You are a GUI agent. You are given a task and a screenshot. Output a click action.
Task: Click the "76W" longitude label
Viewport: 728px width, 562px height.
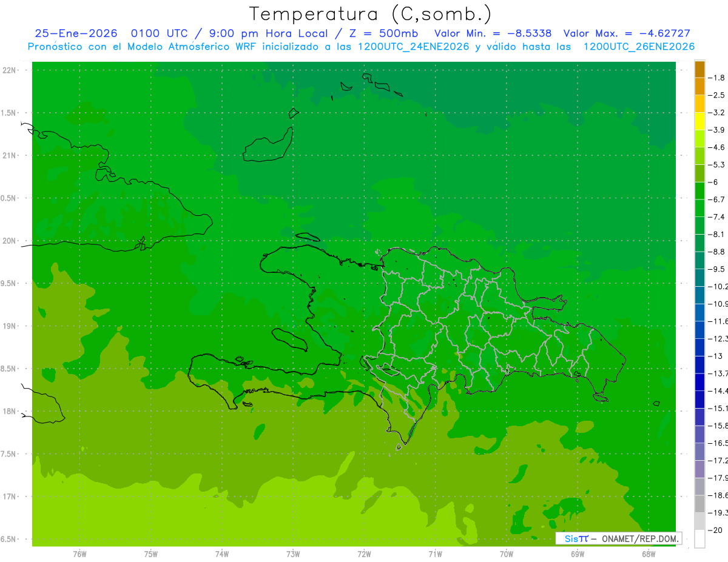point(79,554)
